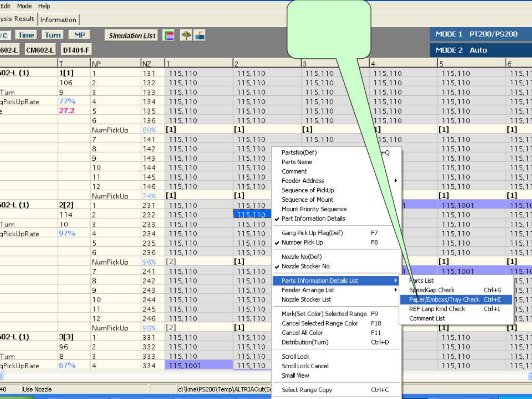Select the DT401-F machine button
Viewport: 532px width, 399px height.
(76, 50)
